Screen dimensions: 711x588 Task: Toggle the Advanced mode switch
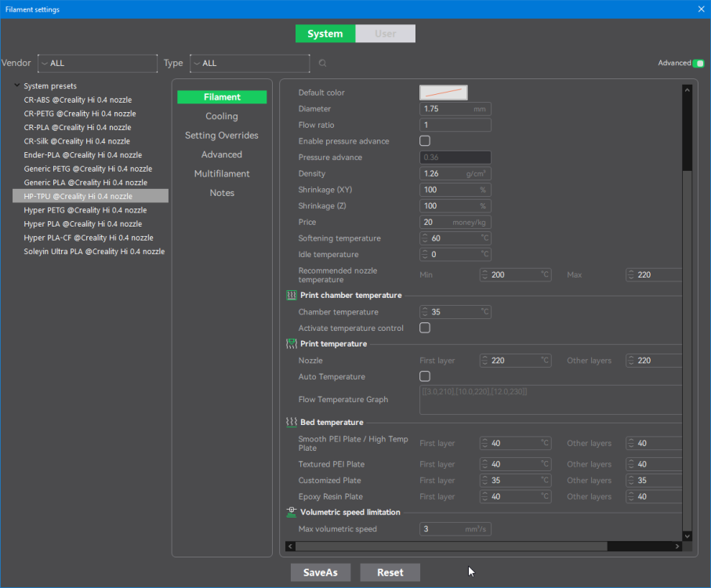point(698,63)
